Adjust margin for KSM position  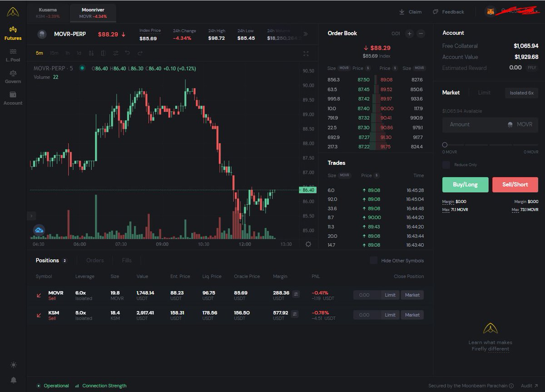tap(295, 314)
